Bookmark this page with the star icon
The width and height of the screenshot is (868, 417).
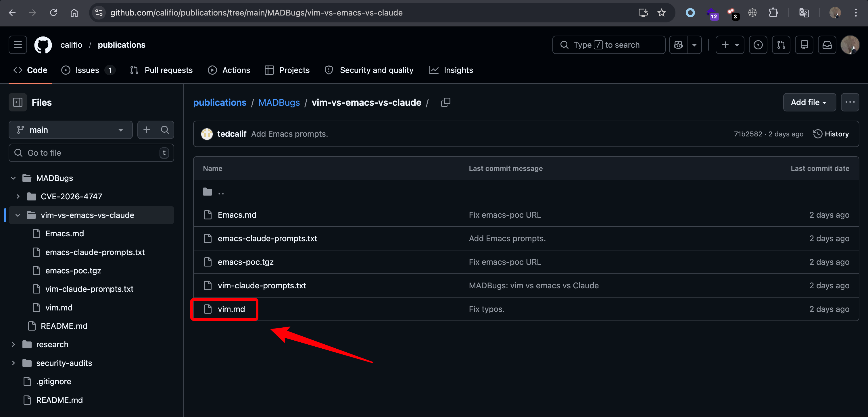[x=661, y=13]
